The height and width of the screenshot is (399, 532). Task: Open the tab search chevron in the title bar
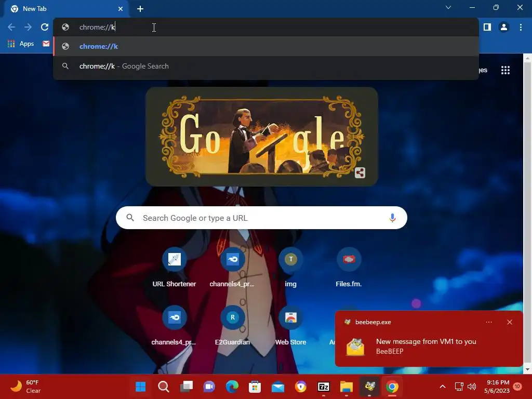(x=448, y=7)
